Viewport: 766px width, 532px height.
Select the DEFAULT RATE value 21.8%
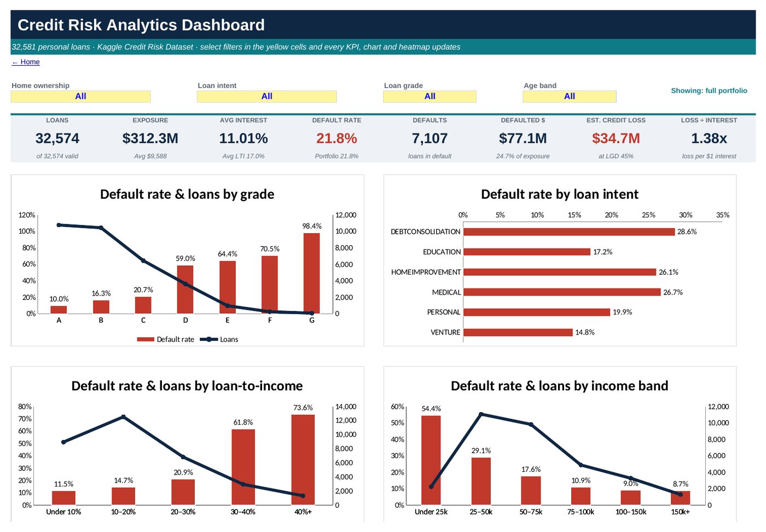pos(336,138)
